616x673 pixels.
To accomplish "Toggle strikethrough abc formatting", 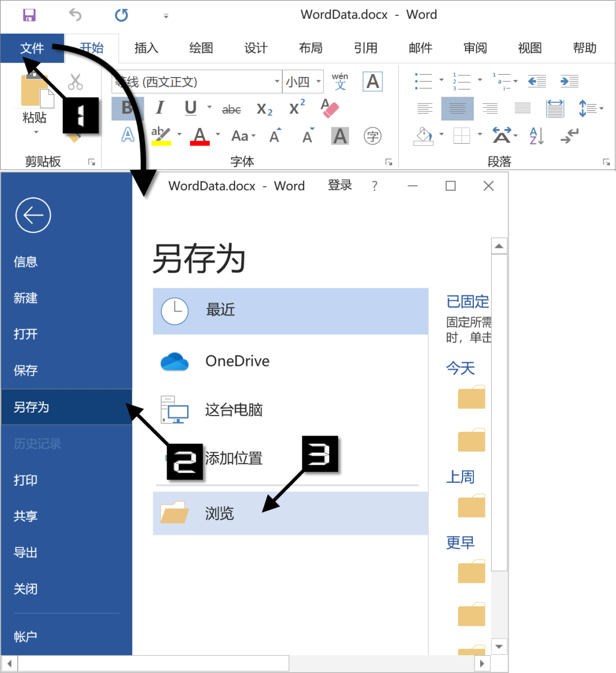I will [x=231, y=110].
